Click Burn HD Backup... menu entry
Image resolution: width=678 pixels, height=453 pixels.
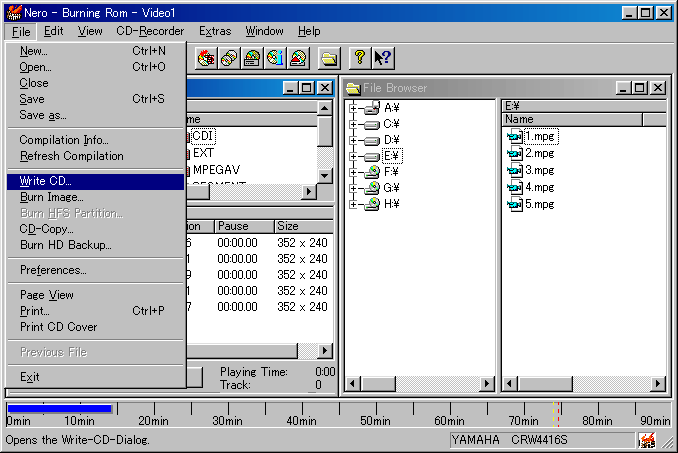click(96, 245)
